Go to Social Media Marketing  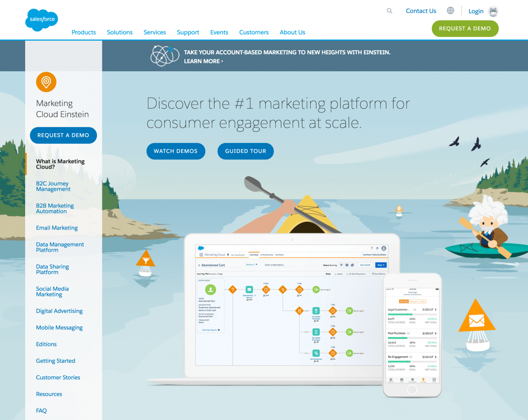tap(52, 292)
